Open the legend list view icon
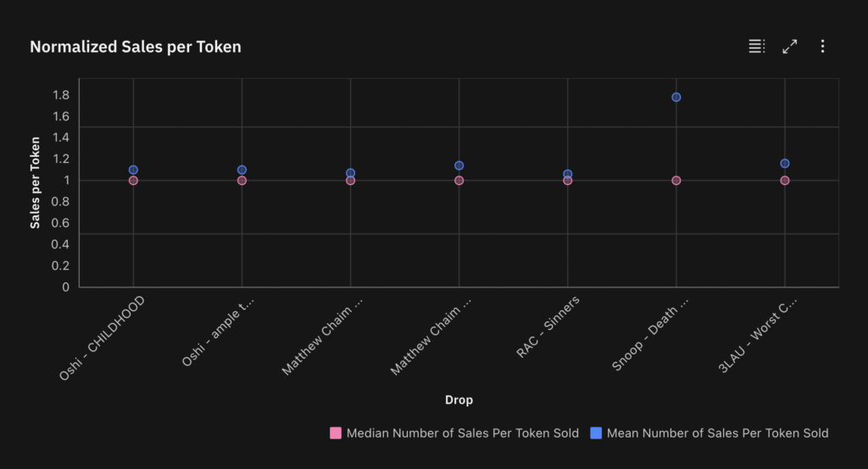Image resolution: width=868 pixels, height=469 pixels. pyautogui.click(x=756, y=47)
